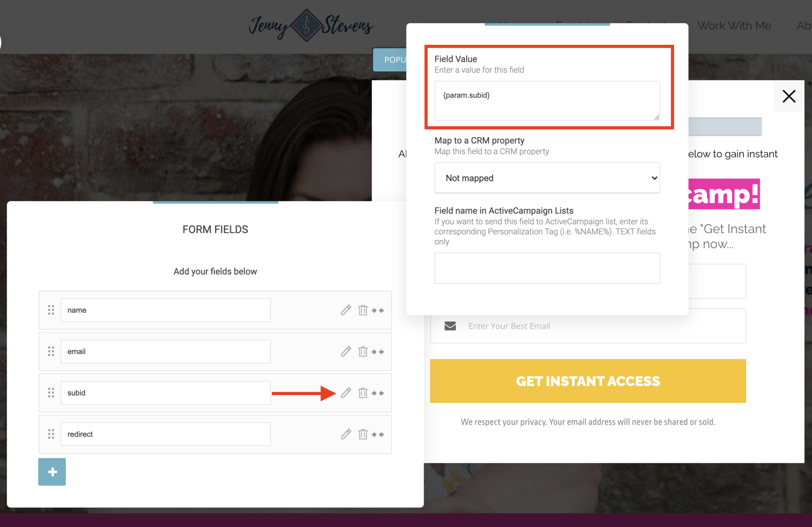The height and width of the screenshot is (527, 812).
Task: Delete the subid field
Action: click(362, 393)
